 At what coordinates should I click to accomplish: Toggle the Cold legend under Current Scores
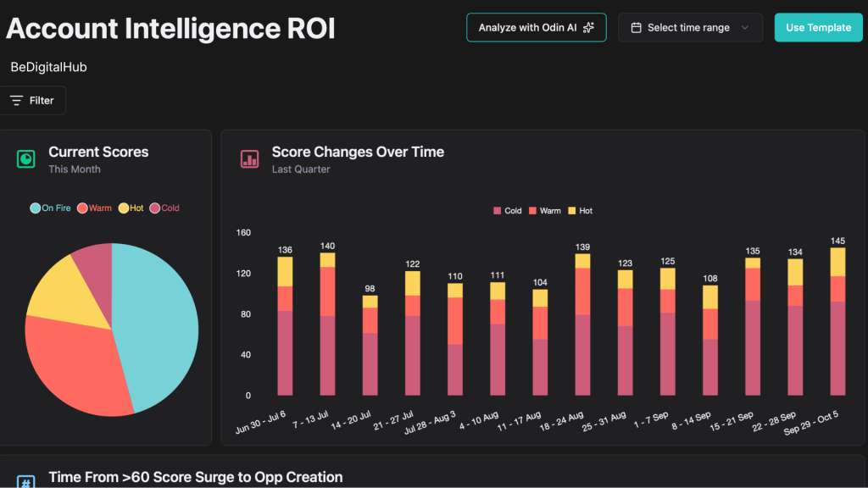point(164,208)
